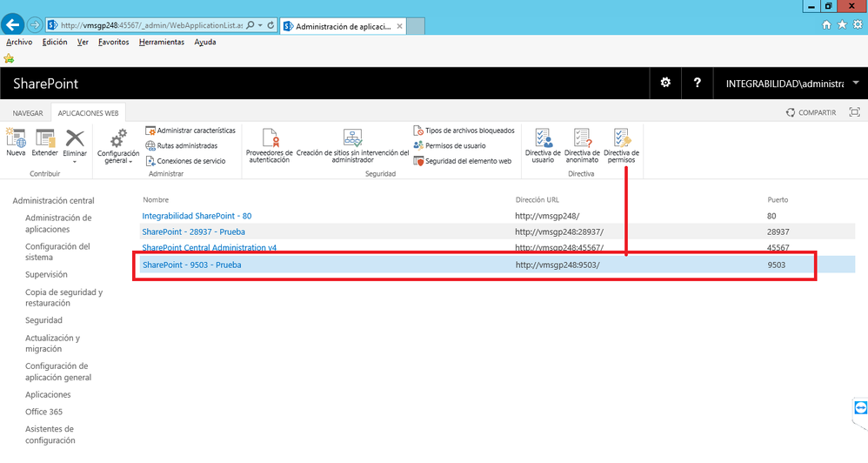Click the browser back arrow
This screenshot has width=868, height=463.
point(13,25)
